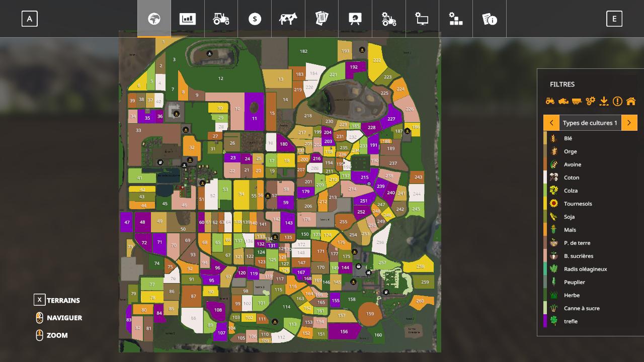Toggle Tournesols crop in legend
This screenshot has height=362, width=644.
(590, 204)
